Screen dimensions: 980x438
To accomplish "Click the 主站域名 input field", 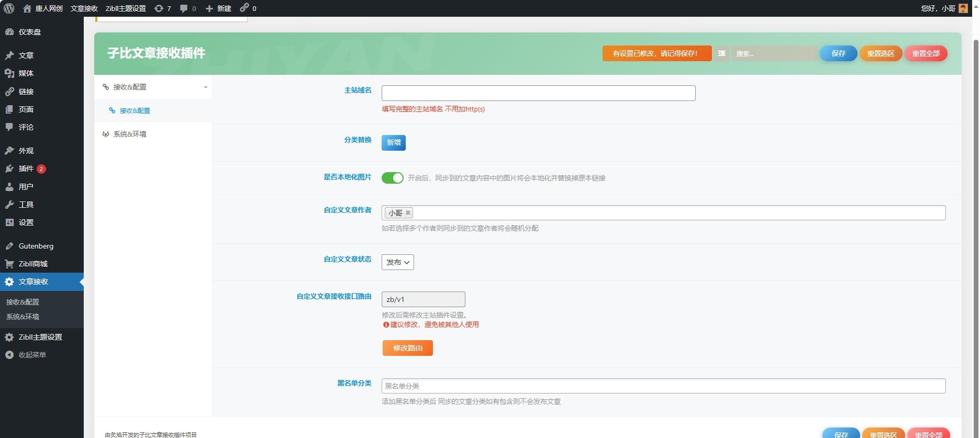I will click(x=538, y=93).
